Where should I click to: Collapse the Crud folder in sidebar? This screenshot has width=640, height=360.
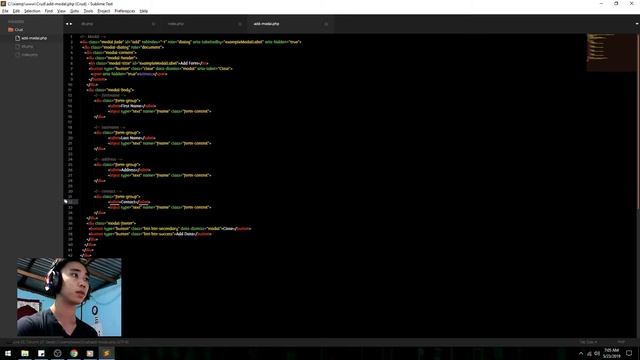tap(16, 30)
